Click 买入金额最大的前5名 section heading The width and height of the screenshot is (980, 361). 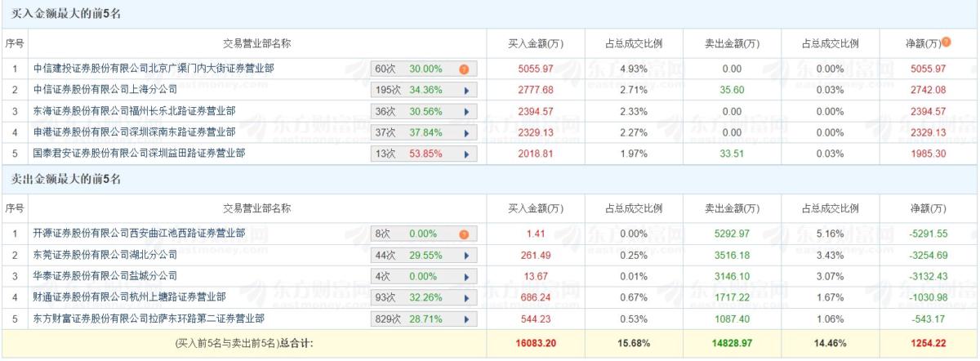click(x=65, y=14)
